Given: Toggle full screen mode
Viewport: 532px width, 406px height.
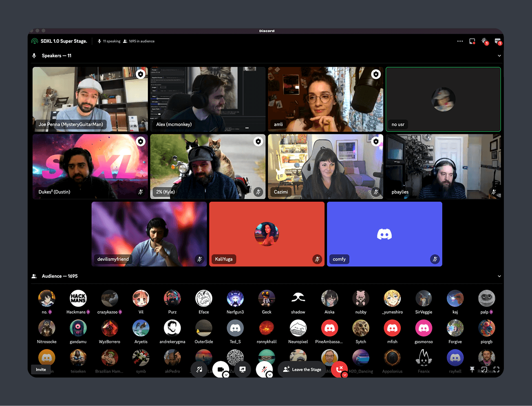Looking at the screenshot, I should pos(497,369).
